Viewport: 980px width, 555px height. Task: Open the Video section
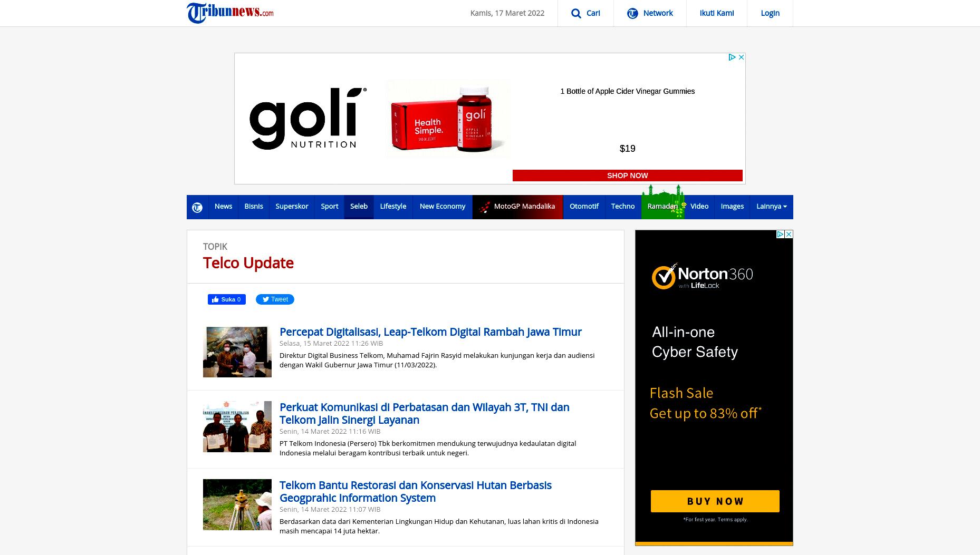coord(699,207)
